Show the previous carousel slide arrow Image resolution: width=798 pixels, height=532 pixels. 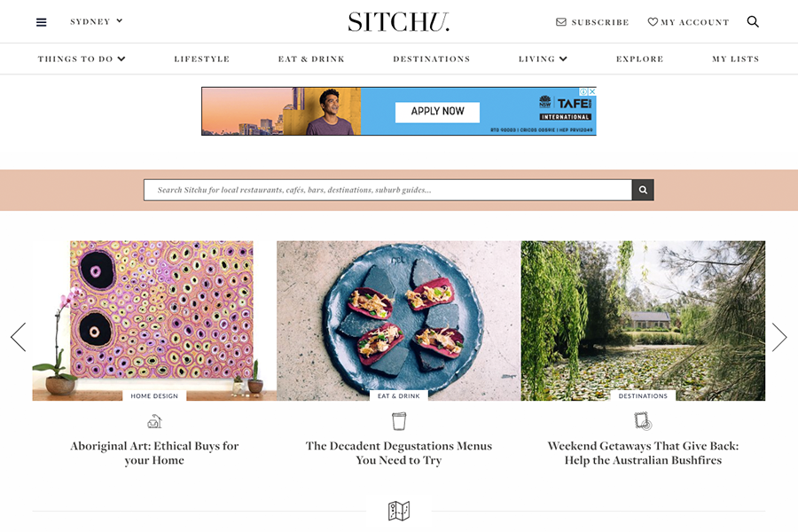coord(19,337)
